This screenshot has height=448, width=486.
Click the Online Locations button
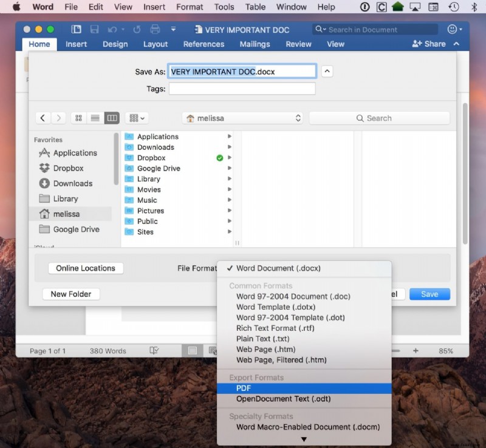[86, 268]
